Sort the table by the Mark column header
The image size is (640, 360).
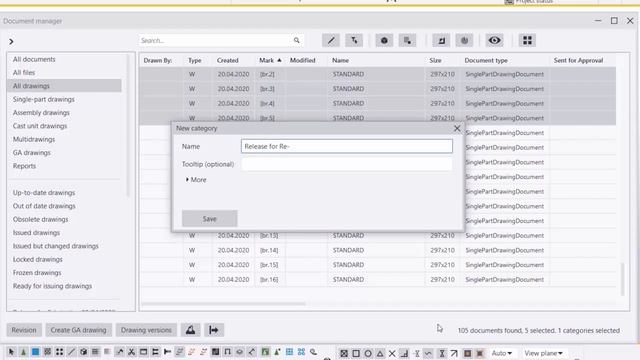coord(270,60)
